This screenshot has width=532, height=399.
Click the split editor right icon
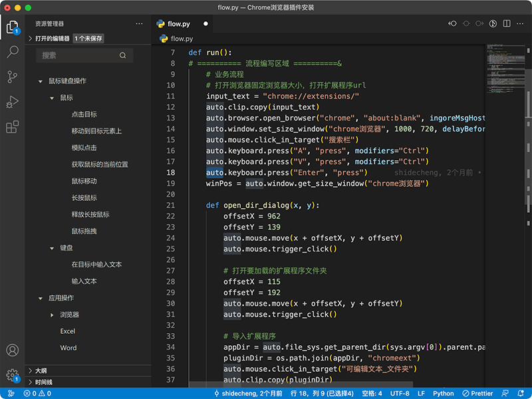(506, 23)
